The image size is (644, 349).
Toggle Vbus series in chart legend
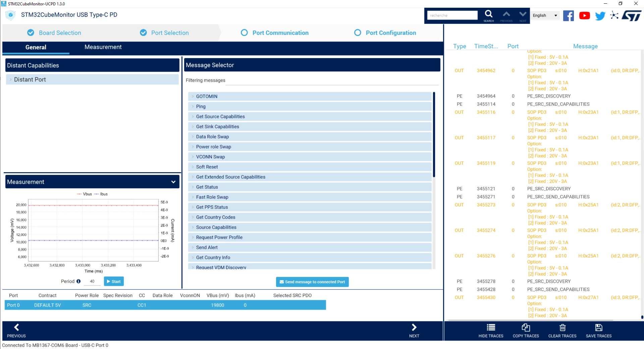tap(84, 194)
